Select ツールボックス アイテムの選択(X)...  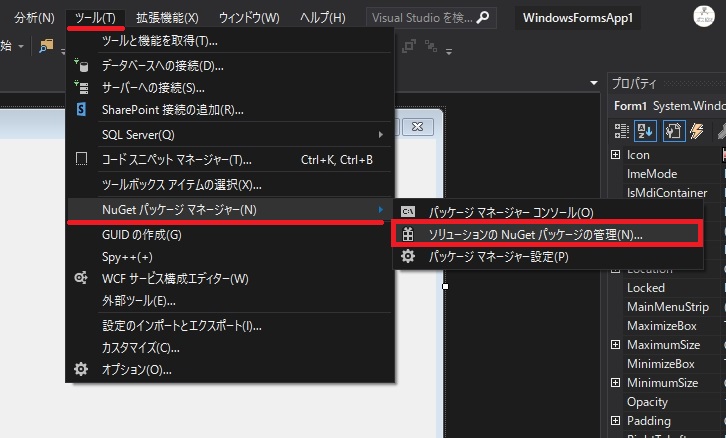(230, 185)
